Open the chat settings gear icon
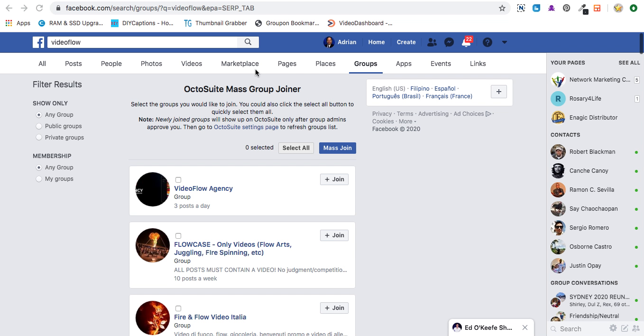Image resolution: width=644 pixels, height=336 pixels. point(613,328)
